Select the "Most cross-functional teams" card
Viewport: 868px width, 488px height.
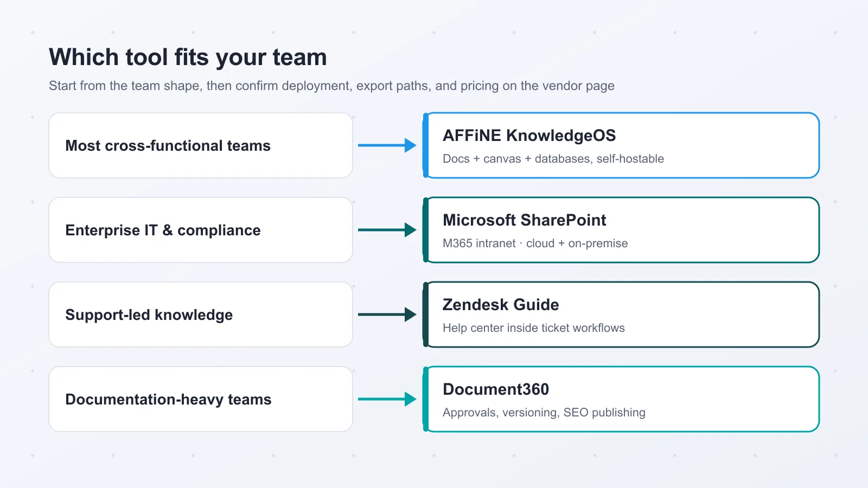point(201,145)
